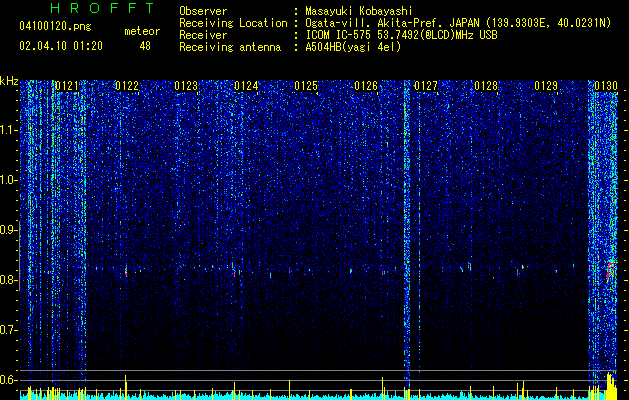Click the 0126 time marker
629x400 pixels.
coord(366,86)
